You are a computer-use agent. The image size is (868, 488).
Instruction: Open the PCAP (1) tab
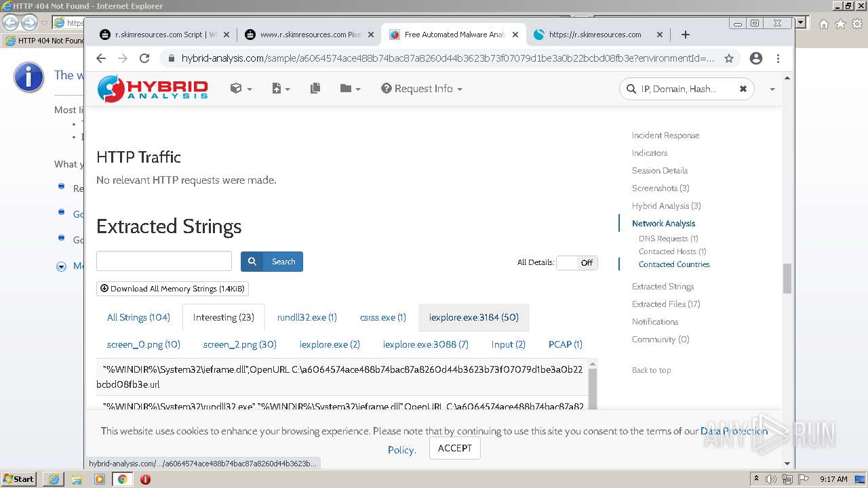[566, 344]
